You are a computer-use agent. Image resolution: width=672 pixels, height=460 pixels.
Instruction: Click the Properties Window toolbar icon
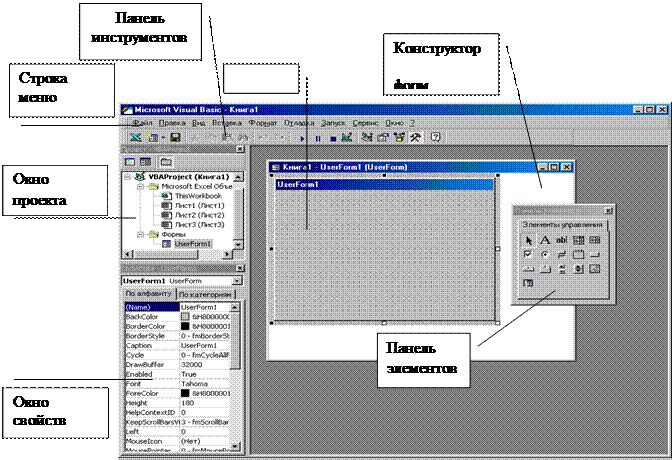point(383,137)
